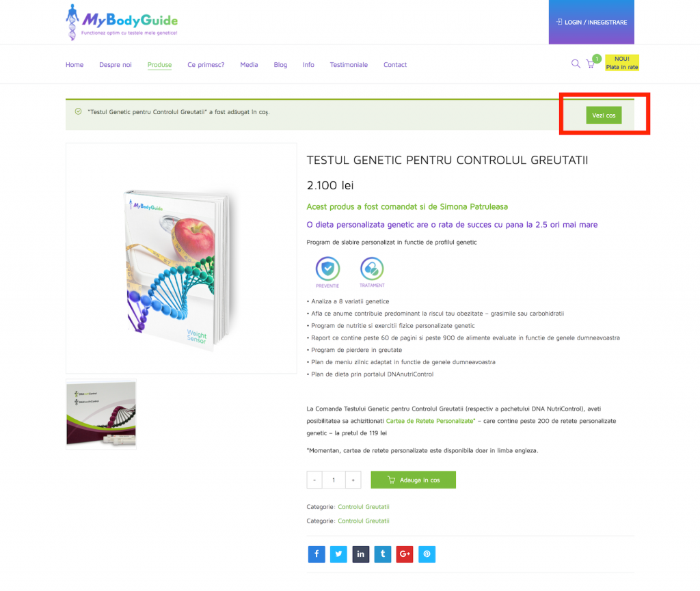The height and width of the screenshot is (591, 700).
Task: Share product on Twitter
Action: pyautogui.click(x=338, y=554)
